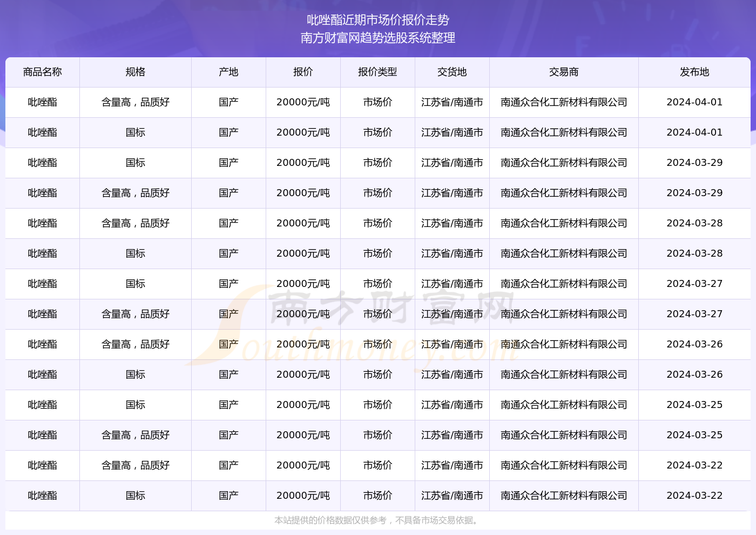756x535 pixels.
Task: Select date 2024-03-22 in the 国标 row
Action: [694, 496]
